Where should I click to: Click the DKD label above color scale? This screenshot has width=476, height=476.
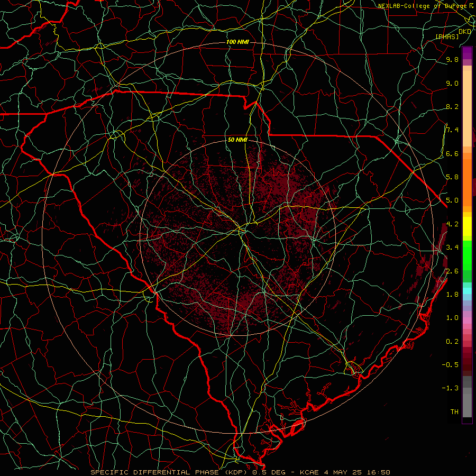click(464, 32)
